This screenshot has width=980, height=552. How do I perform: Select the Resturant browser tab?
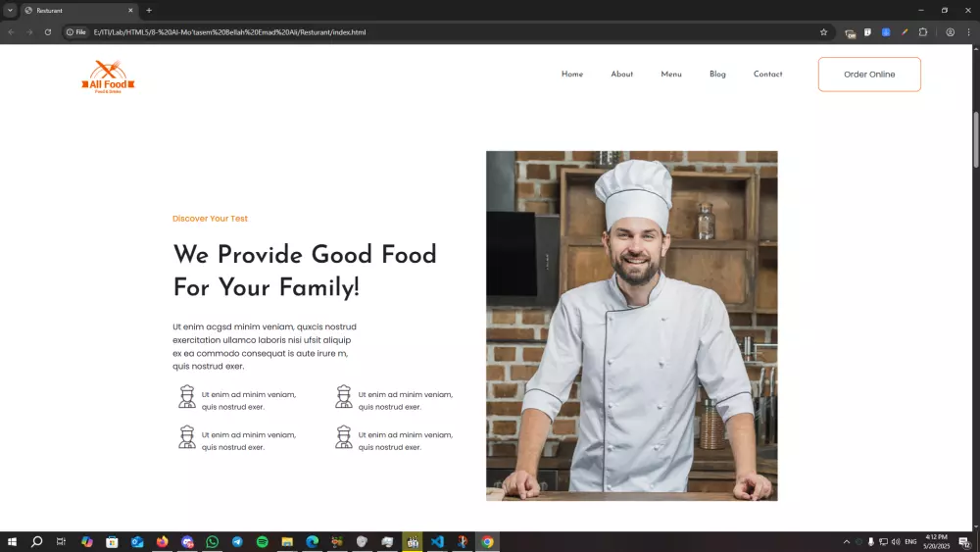coord(78,11)
